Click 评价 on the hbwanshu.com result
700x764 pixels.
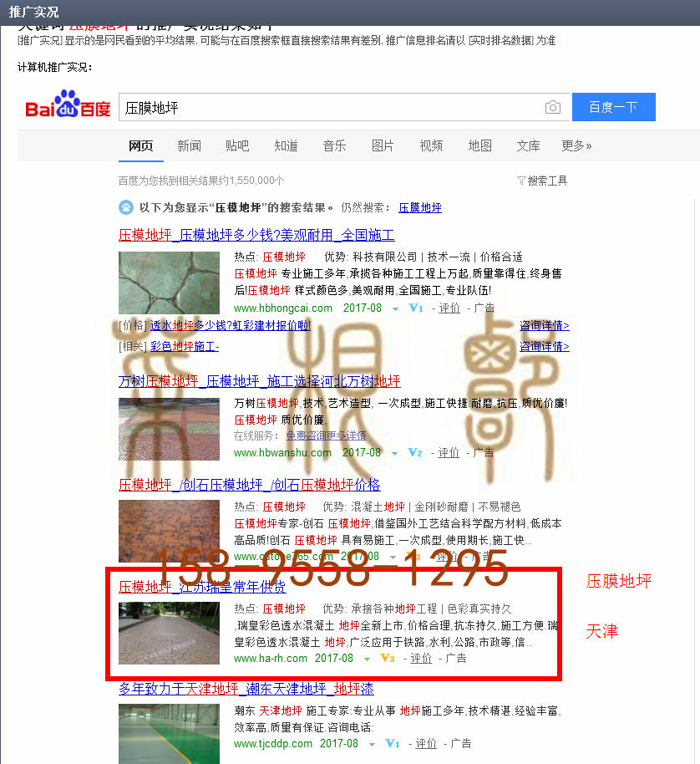tap(449, 453)
